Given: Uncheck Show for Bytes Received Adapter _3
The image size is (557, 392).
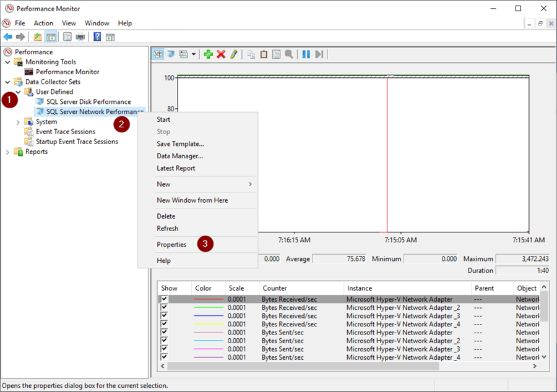Looking at the screenshot, I should coord(164,315).
